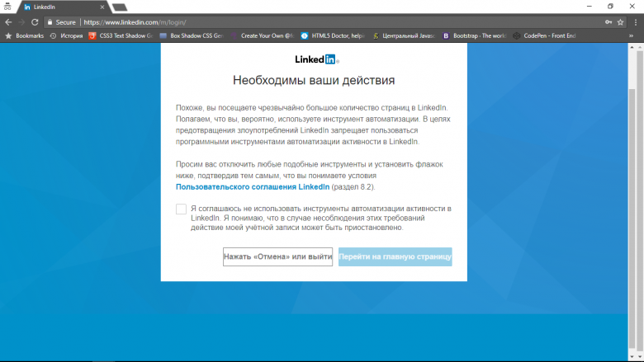Check the automation agreement checkbox
The image size is (644, 362).
181,209
